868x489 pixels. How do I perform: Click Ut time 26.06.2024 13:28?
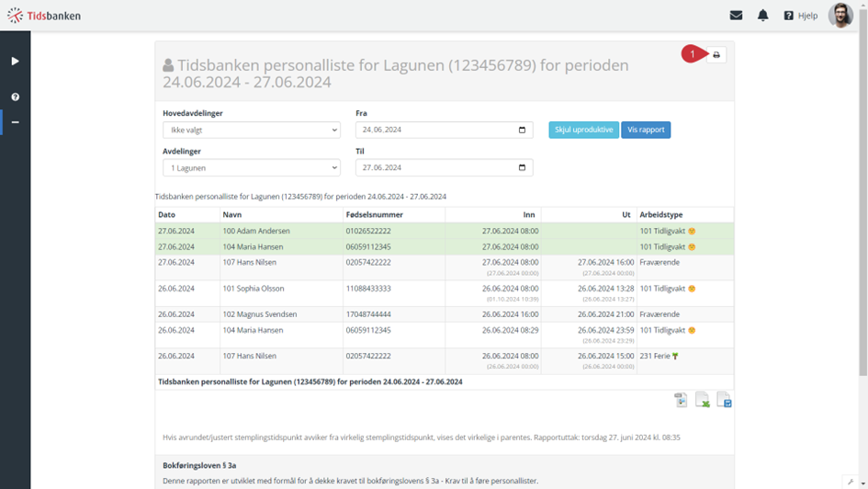pos(605,289)
